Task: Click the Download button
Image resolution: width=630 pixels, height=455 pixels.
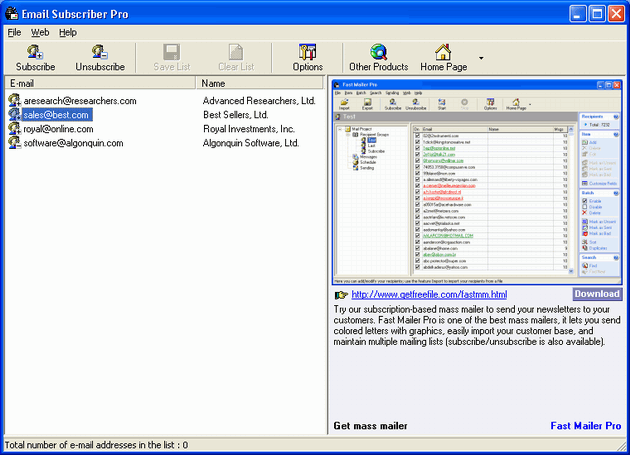Action: [x=596, y=294]
